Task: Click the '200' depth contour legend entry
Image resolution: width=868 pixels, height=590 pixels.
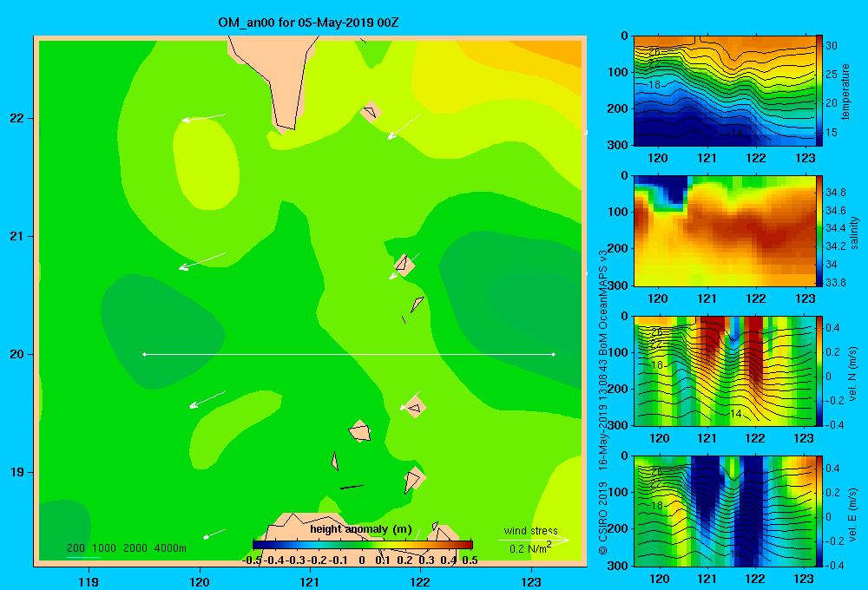Action: tap(76, 548)
